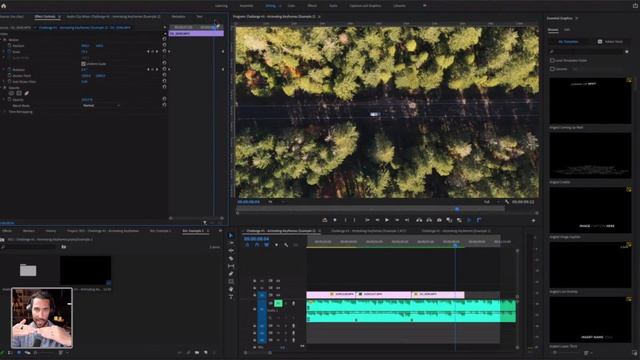
Task: Switch to the Color workspace
Action: click(x=291, y=6)
